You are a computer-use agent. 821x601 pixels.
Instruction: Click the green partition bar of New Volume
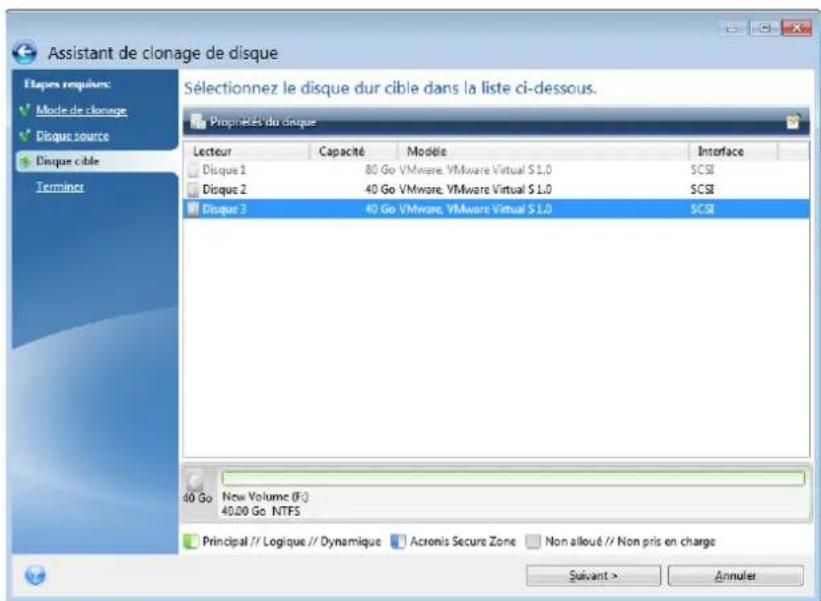pos(513,478)
